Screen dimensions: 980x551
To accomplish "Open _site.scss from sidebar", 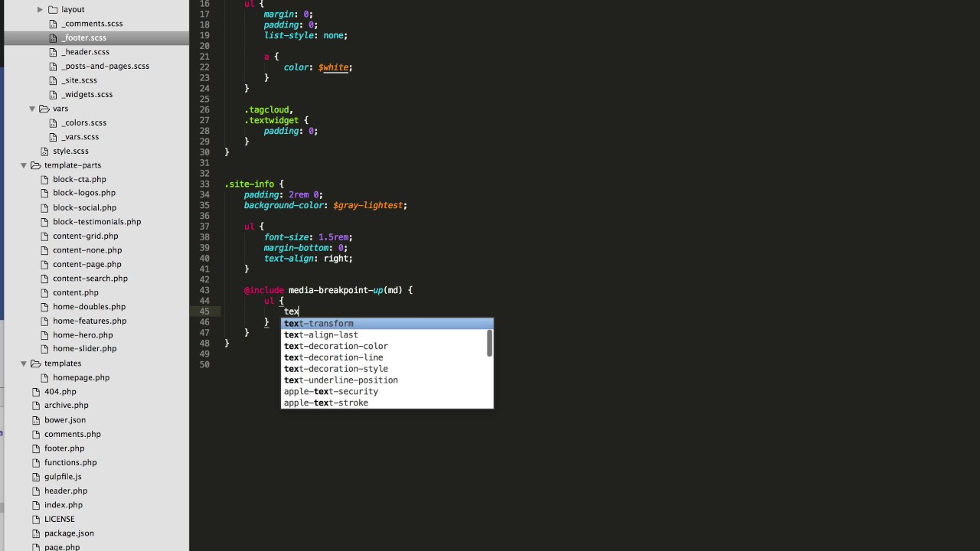I will click(79, 80).
